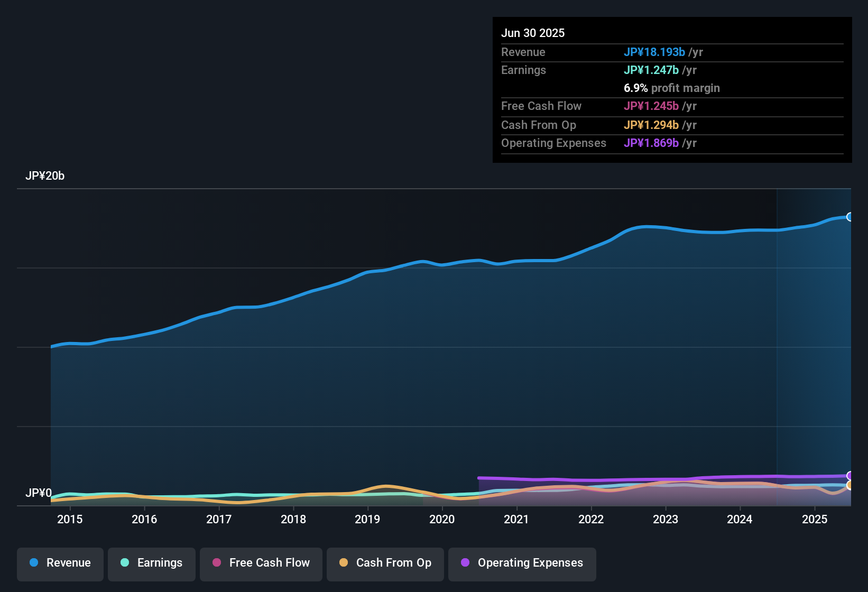868x592 pixels.
Task: Toggle the Revenue legend button
Action: (x=60, y=563)
